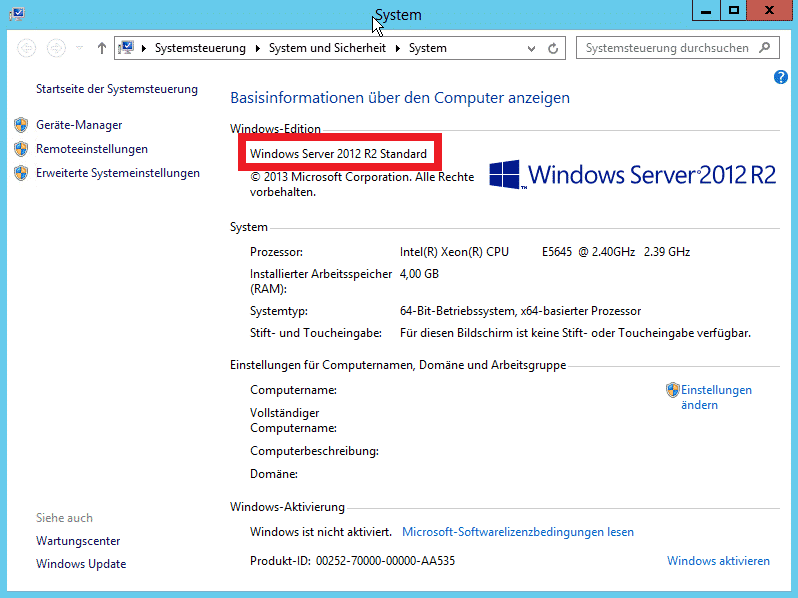Click the Prozessor label
798x598 pixels.
pos(276,252)
